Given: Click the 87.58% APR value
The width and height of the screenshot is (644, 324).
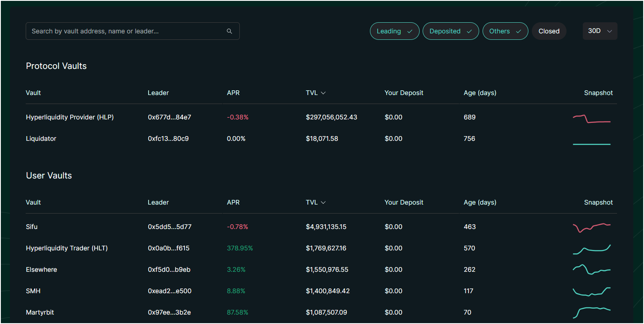Looking at the screenshot, I should click(238, 312).
